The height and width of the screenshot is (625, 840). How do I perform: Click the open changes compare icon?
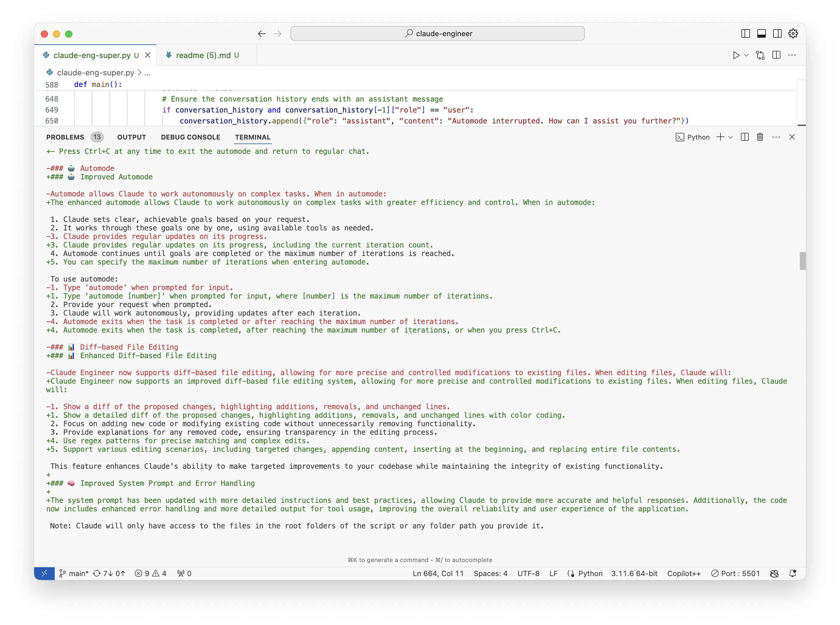pos(760,55)
